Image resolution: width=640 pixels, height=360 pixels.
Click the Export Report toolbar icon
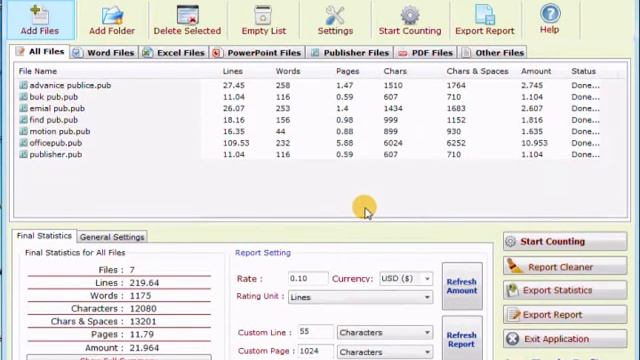pos(484,15)
